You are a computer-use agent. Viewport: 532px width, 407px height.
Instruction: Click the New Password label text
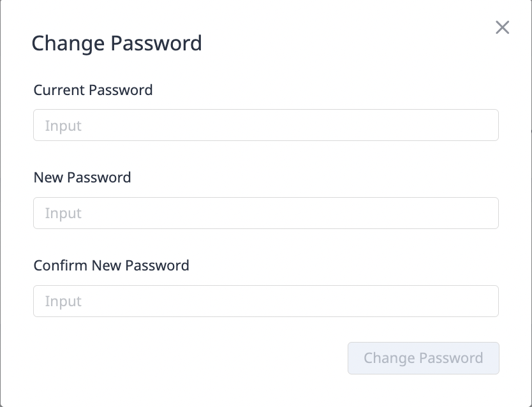[82, 177]
